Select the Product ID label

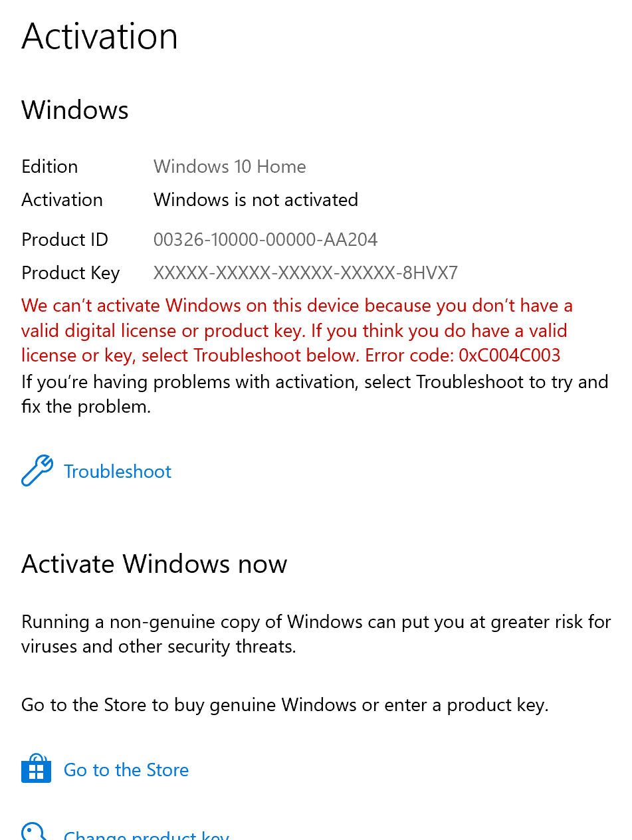[65, 239]
